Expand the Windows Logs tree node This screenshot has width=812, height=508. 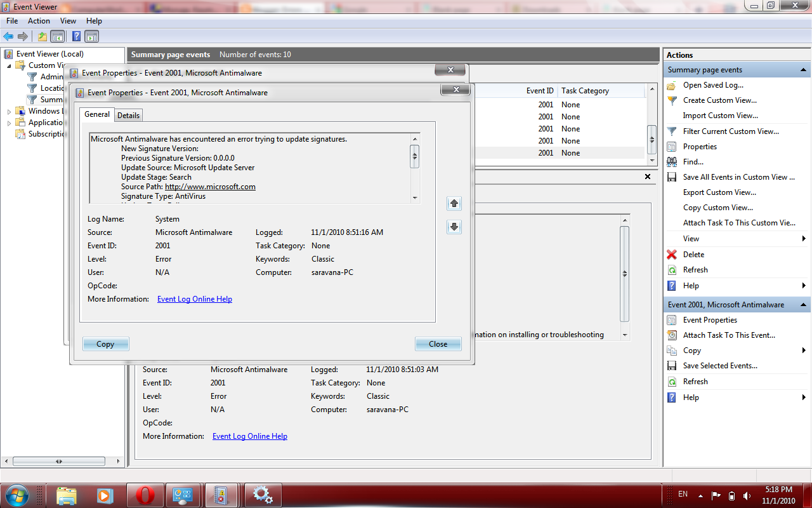pyautogui.click(x=9, y=112)
